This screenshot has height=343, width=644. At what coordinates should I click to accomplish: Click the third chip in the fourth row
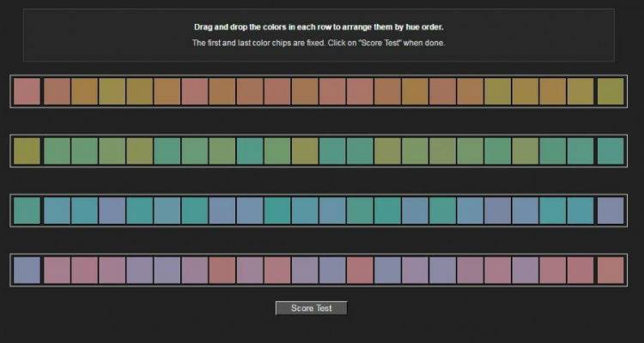pos(84,269)
